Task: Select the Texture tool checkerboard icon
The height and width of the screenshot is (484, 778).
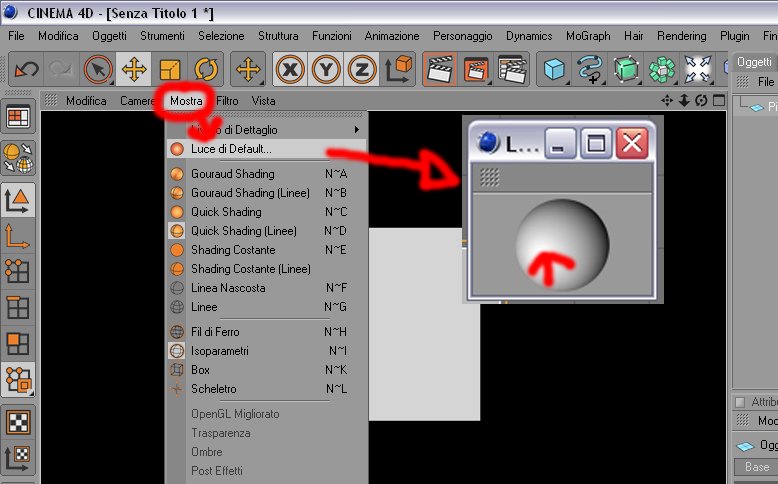Action: (x=18, y=422)
